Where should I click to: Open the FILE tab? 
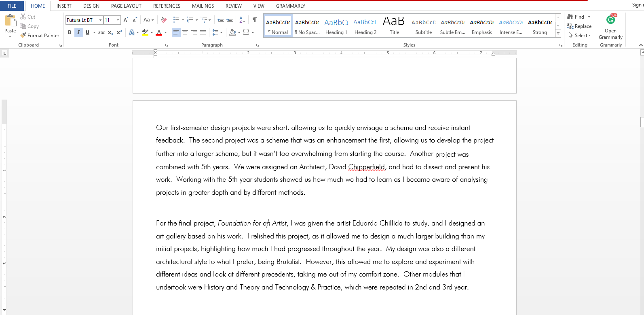click(x=12, y=6)
